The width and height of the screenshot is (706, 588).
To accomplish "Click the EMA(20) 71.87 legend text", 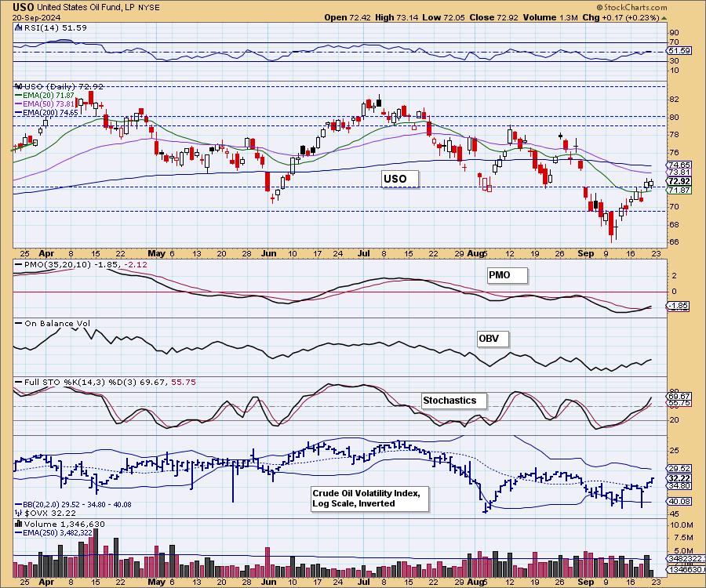I will 48,96.
